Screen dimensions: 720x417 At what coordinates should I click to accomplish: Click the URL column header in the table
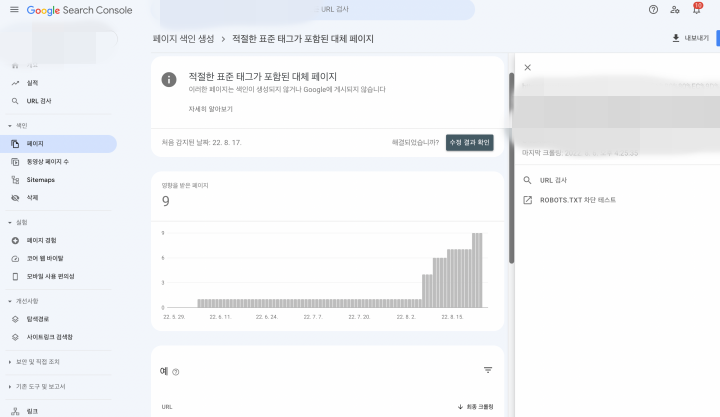[167, 407]
